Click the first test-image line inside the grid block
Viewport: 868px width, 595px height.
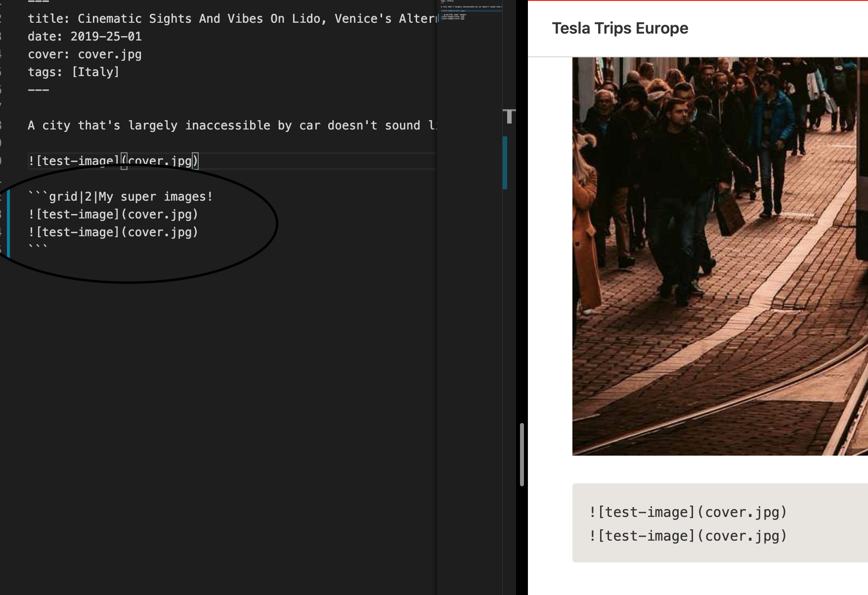(x=113, y=214)
